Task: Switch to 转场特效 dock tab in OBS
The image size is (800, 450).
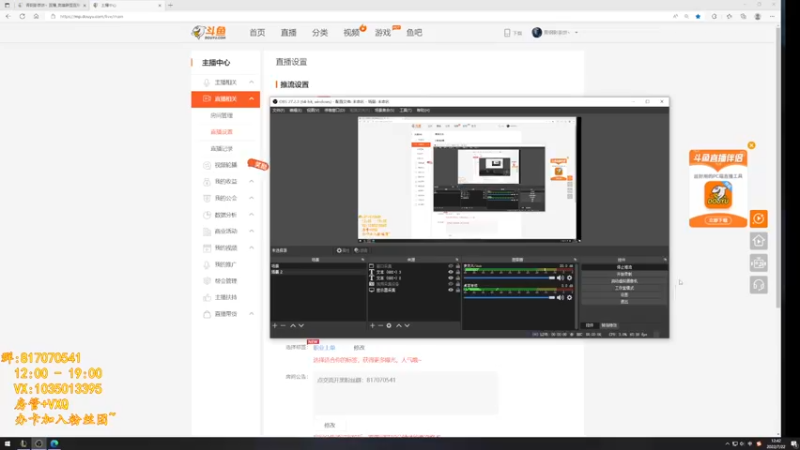Action: (x=609, y=326)
